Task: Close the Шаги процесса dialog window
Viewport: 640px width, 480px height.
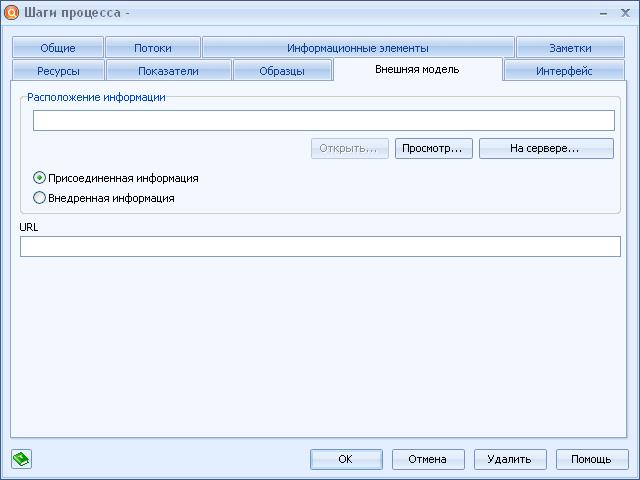Action: pyautogui.click(x=625, y=13)
